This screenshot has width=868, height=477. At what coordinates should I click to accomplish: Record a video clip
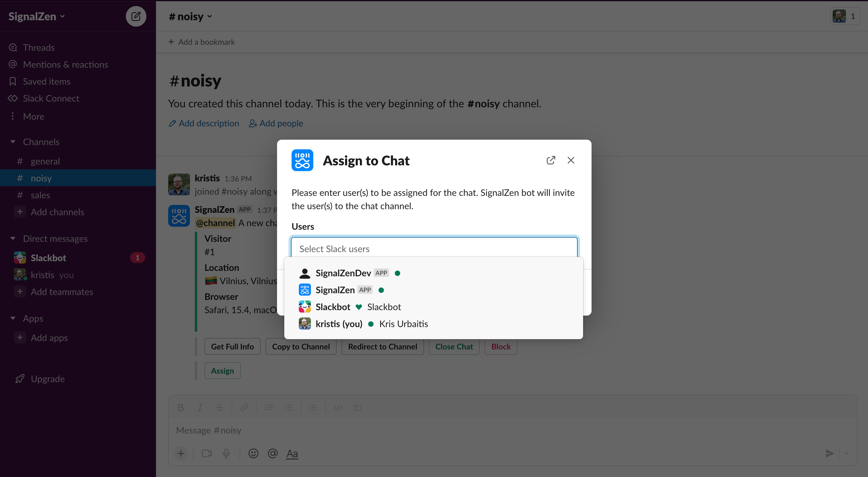point(207,453)
